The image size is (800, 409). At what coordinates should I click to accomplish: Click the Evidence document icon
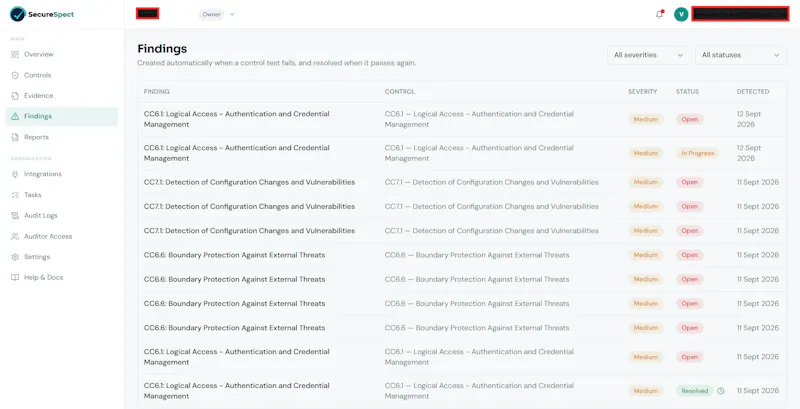coord(15,95)
